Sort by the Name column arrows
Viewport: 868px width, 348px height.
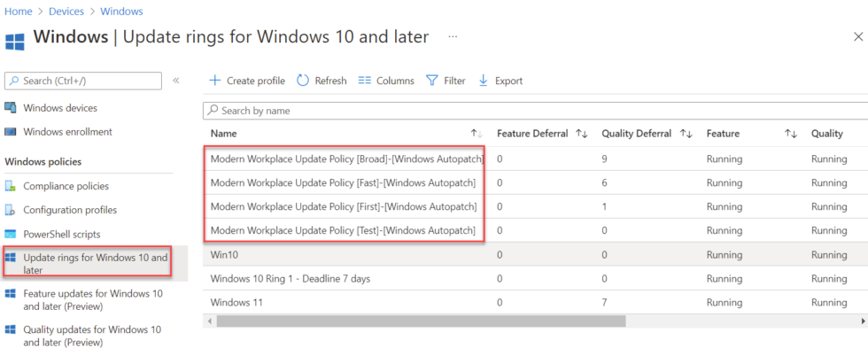[477, 134]
